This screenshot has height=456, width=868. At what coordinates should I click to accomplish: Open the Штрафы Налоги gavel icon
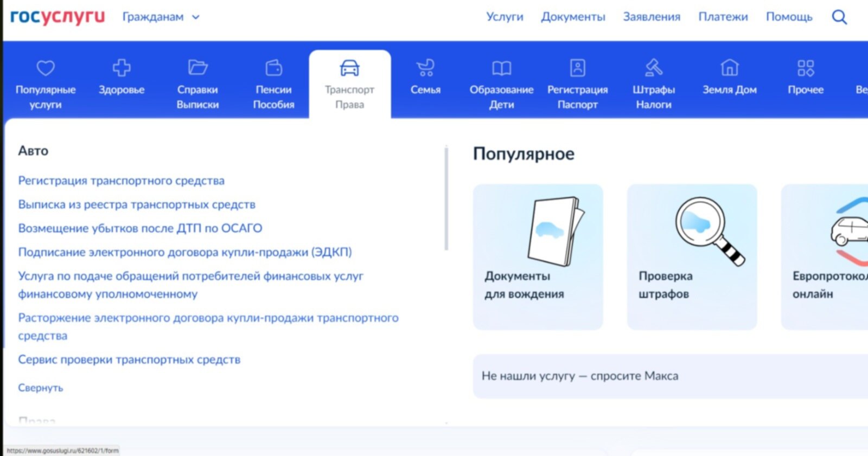654,68
